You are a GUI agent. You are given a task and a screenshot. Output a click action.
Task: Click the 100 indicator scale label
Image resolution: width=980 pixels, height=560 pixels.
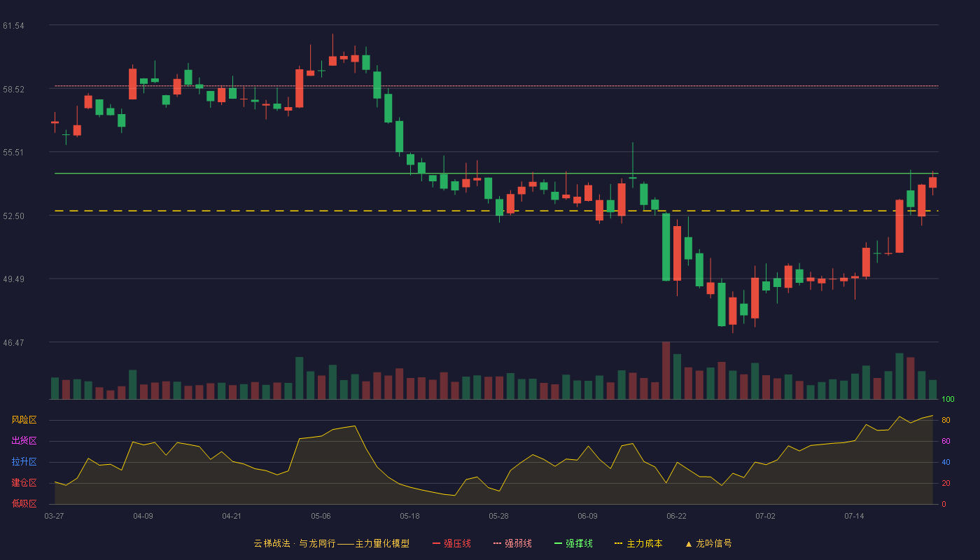click(948, 400)
